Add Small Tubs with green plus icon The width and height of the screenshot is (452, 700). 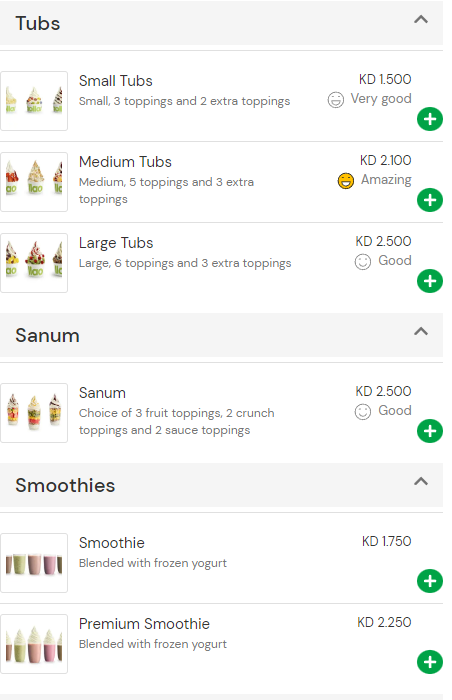tap(430, 119)
